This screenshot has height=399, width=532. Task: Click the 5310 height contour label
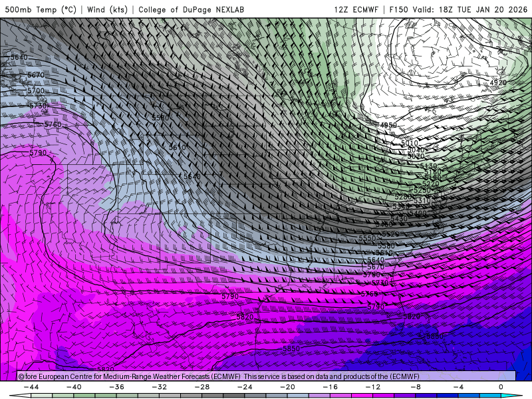422,201
